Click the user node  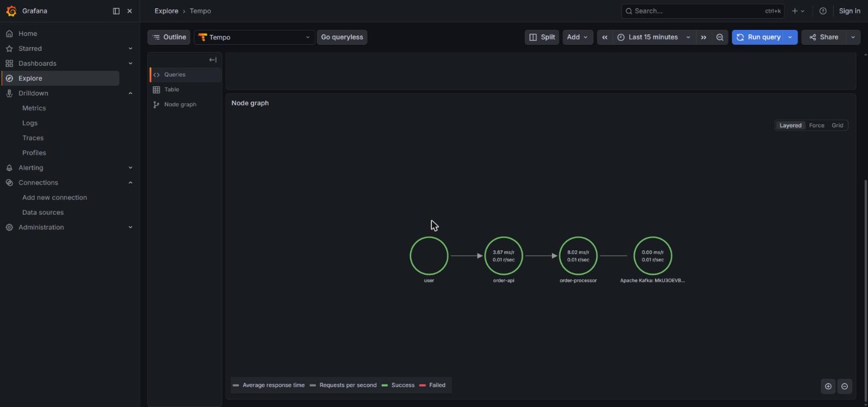point(429,256)
